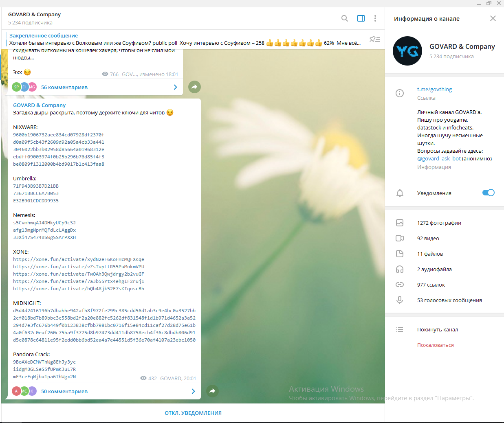This screenshot has width=504, height=423.
Task: Open the @govard_ask_bot mention
Action: 439,159
